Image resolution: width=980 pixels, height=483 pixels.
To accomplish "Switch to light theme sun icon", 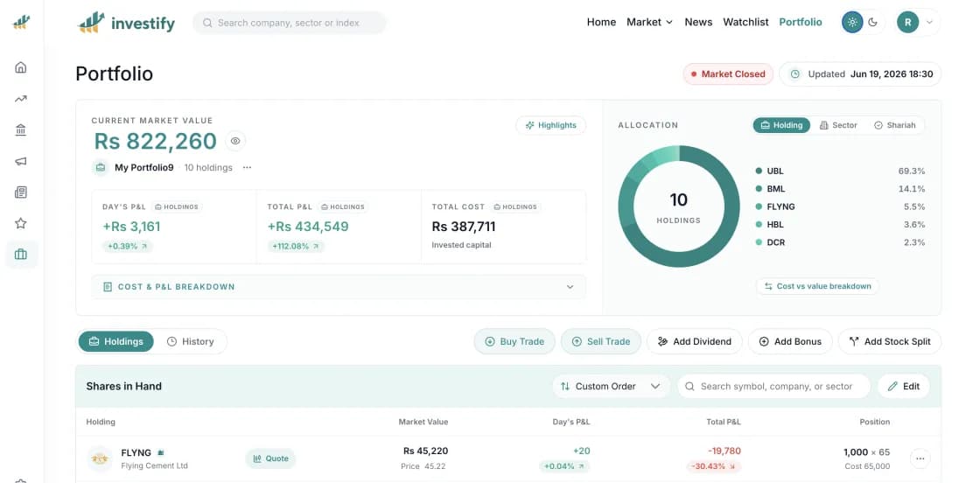I will (x=852, y=23).
